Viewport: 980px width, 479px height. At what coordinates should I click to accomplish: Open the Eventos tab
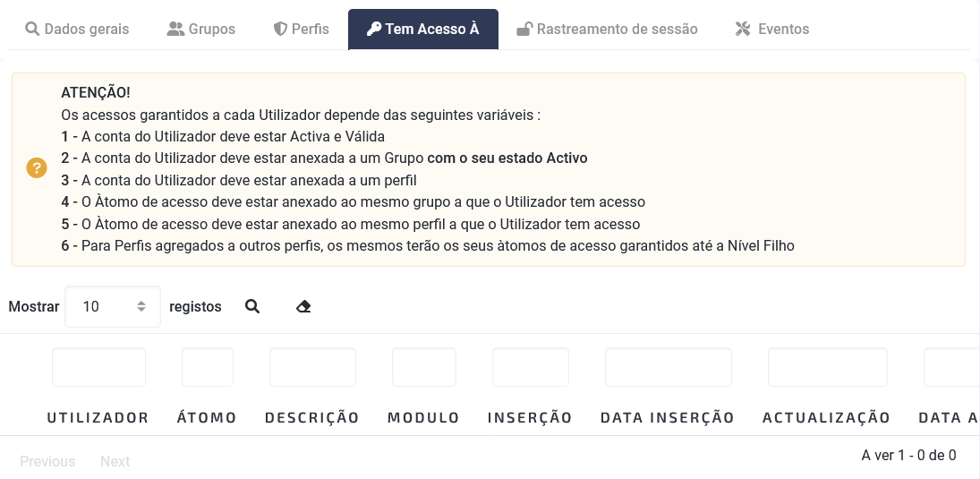pyautogui.click(x=771, y=29)
